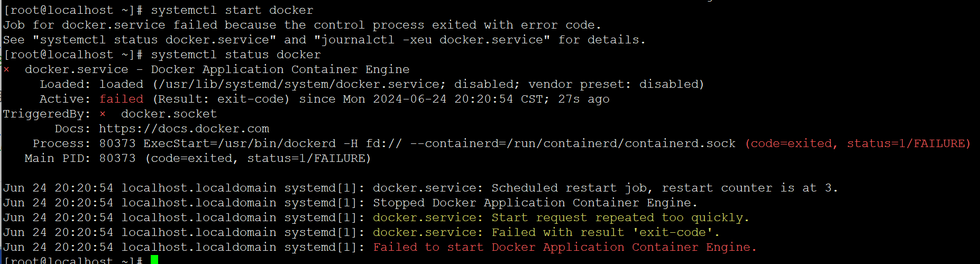Click the red x before docker.socket
The height and width of the screenshot is (264, 980).
(x=103, y=114)
